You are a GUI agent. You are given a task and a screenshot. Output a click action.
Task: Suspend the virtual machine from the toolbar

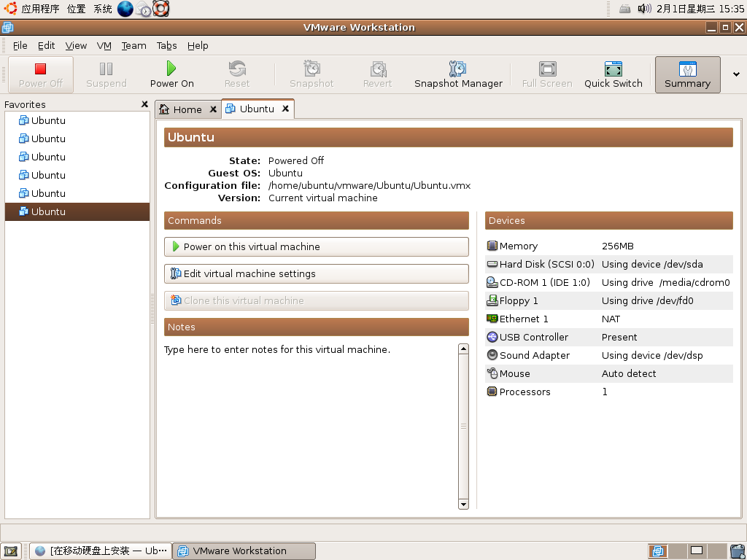pyautogui.click(x=107, y=75)
